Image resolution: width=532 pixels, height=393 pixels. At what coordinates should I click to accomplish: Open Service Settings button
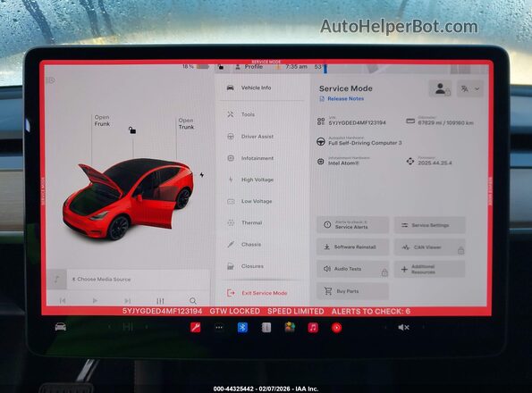click(x=429, y=225)
